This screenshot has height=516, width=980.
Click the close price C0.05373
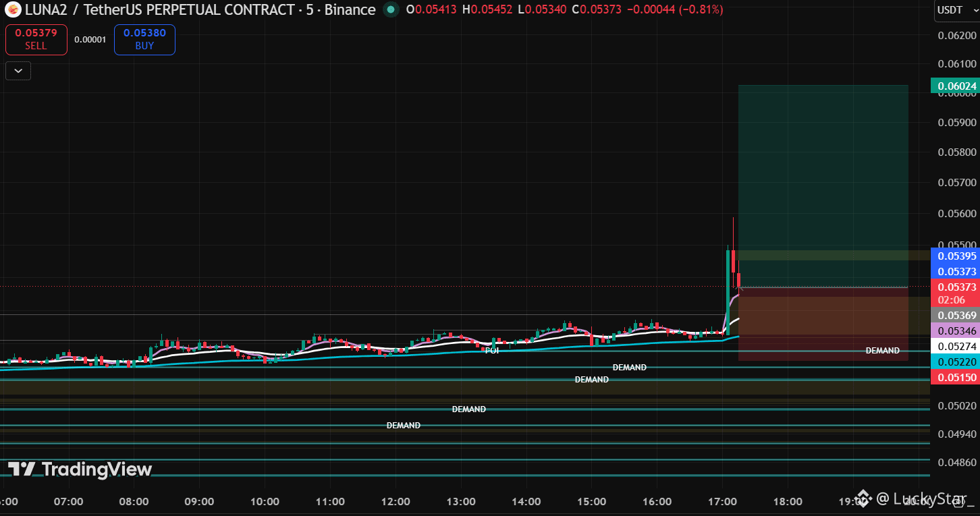pos(596,9)
